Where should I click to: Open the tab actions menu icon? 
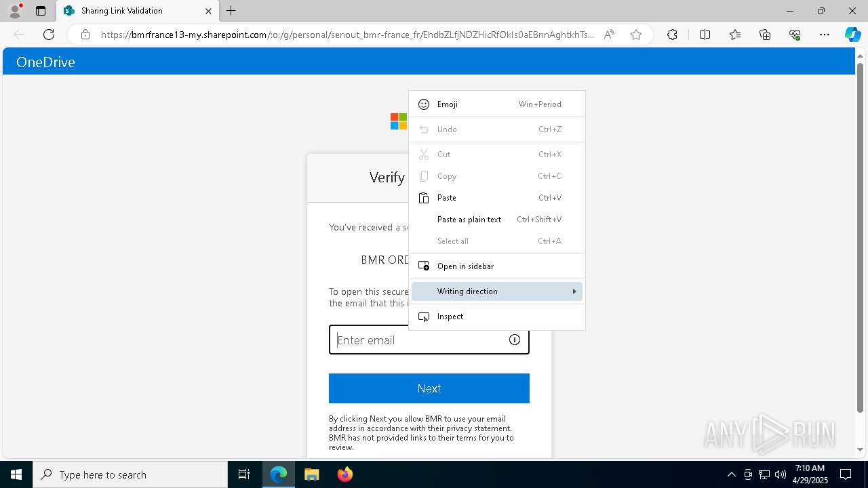(x=41, y=11)
